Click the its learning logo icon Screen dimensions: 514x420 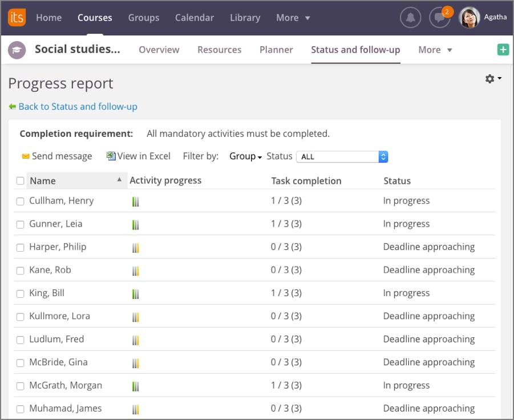pyautogui.click(x=17, y=18)
